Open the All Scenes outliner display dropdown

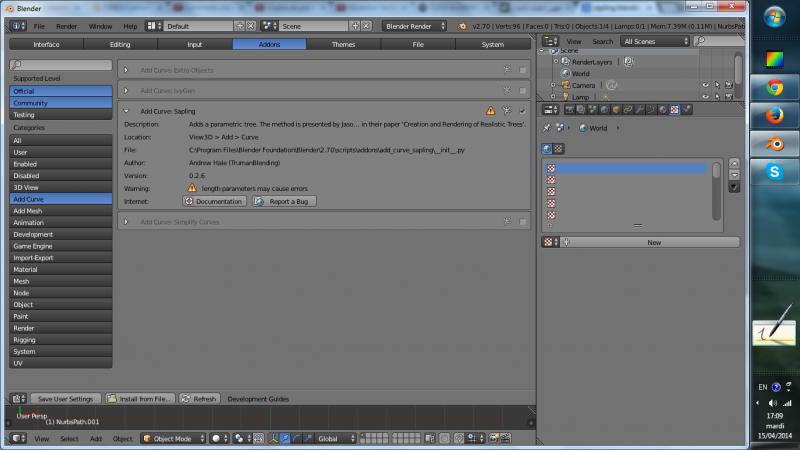655,41
